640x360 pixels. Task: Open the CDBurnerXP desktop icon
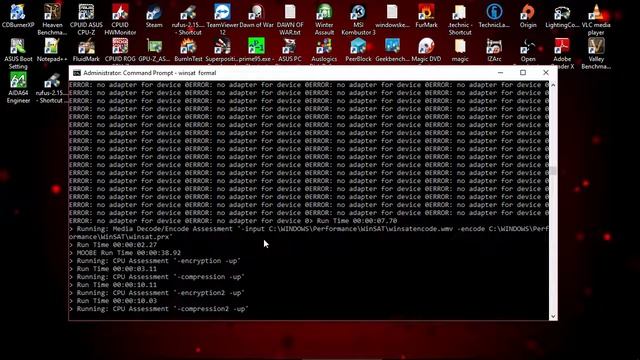tap(18, 16)
